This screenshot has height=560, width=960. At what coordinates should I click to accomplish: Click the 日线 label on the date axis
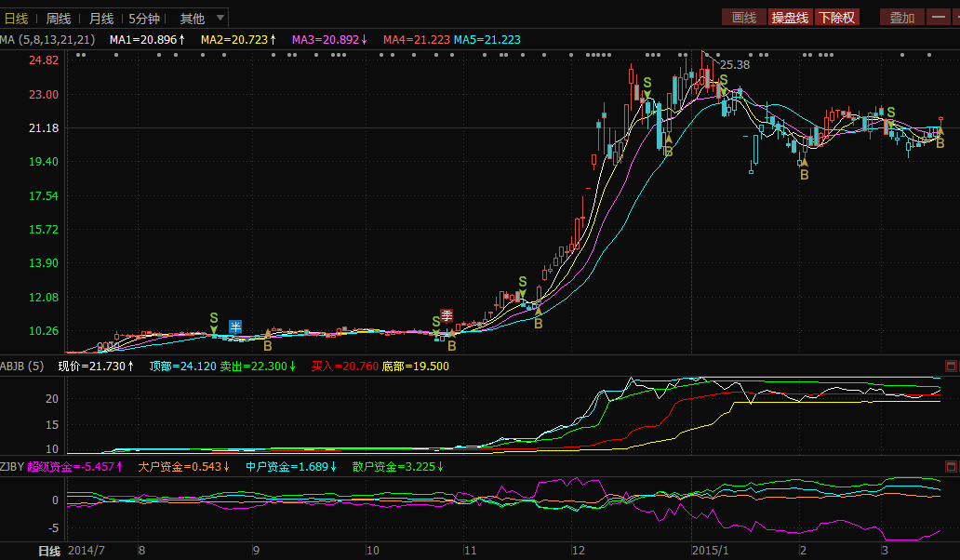[49, 552]
